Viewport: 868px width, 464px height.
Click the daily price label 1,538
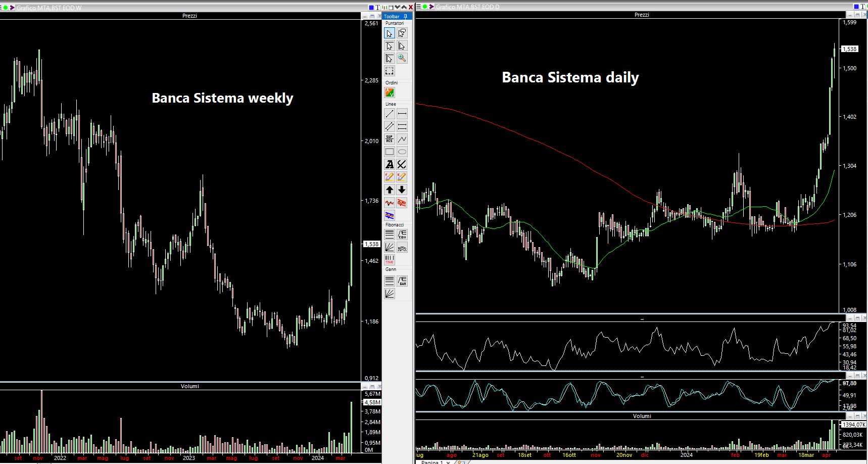click(850, 49)
